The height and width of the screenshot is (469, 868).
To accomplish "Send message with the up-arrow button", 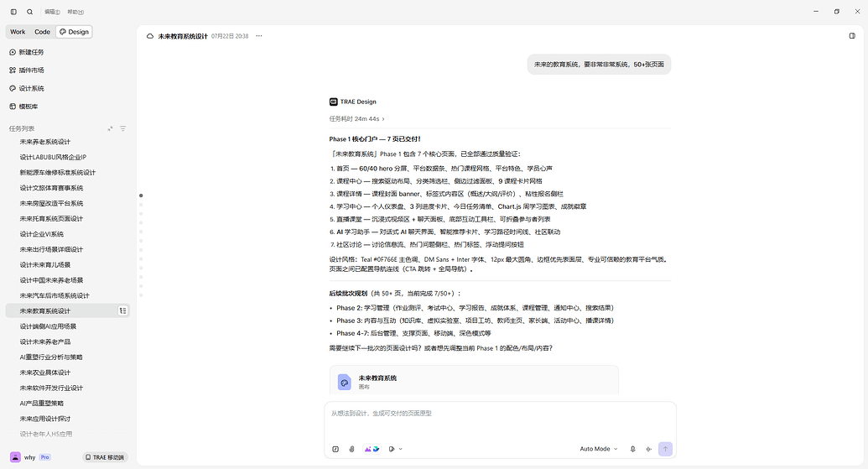I will click(x=665, y=449).
